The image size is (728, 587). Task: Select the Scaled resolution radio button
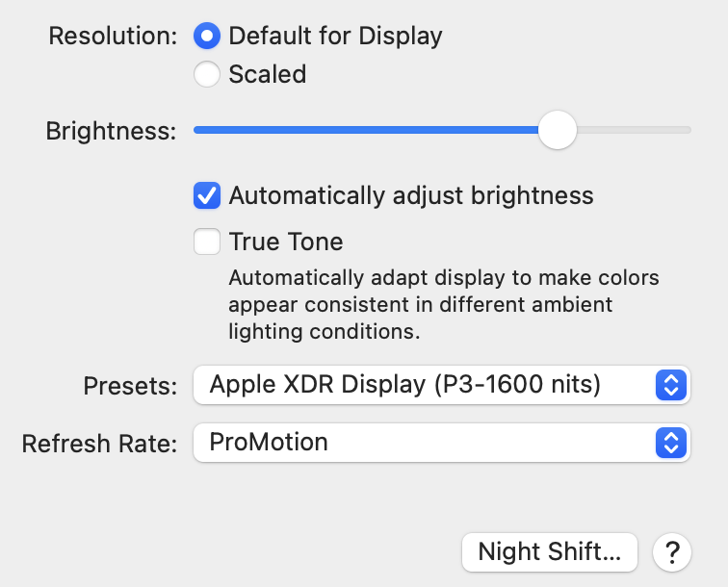207,74
